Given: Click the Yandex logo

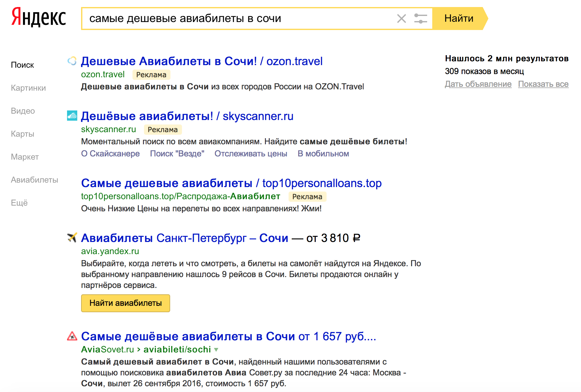Looking at the screenshot, I should (x=39, y=18).
